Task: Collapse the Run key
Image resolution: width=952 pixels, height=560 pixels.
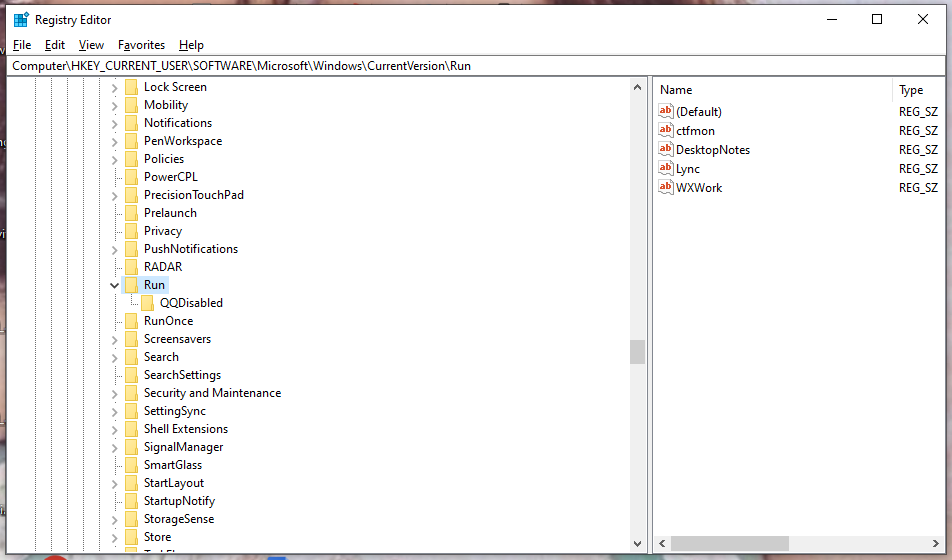Action: pos(114,285)
